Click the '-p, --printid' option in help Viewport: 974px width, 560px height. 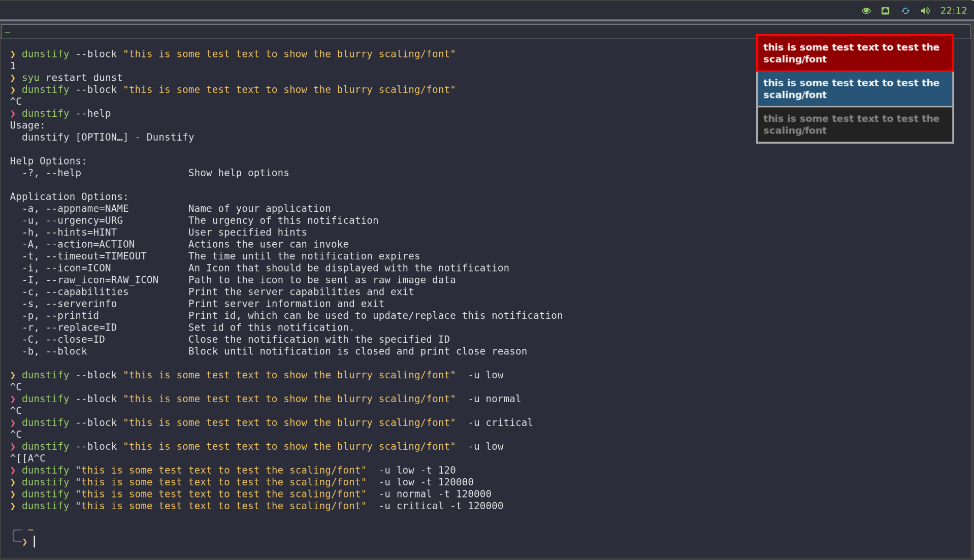[x=60, y=315]
